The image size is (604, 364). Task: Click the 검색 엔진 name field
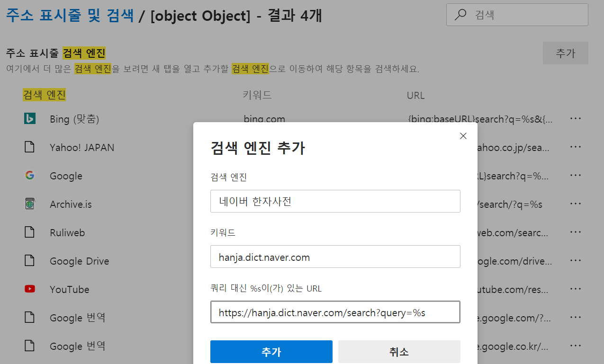335,201
